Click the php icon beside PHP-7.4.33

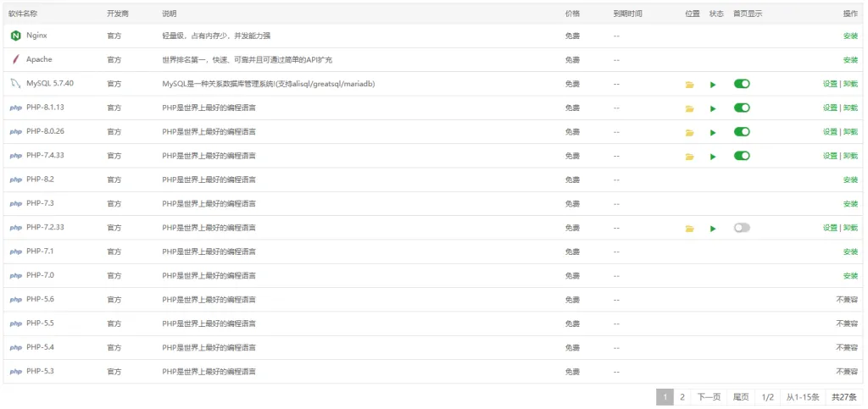coord(15,156)
